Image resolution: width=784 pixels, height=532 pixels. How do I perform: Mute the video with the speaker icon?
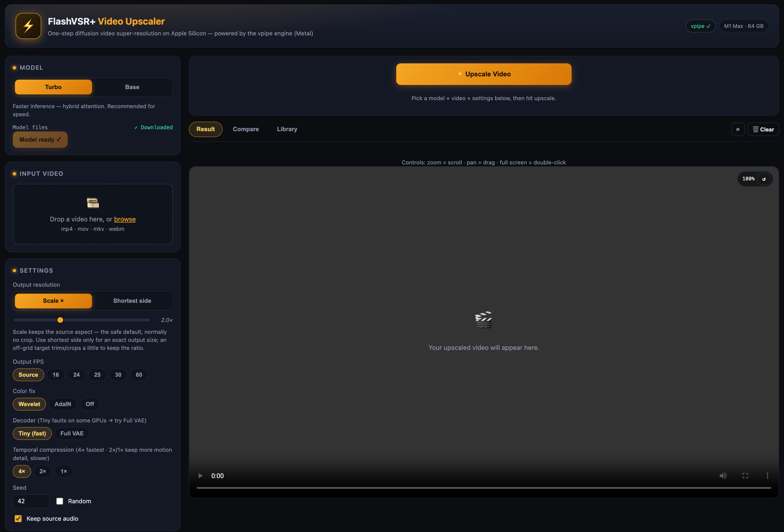[x=723, y=476]
